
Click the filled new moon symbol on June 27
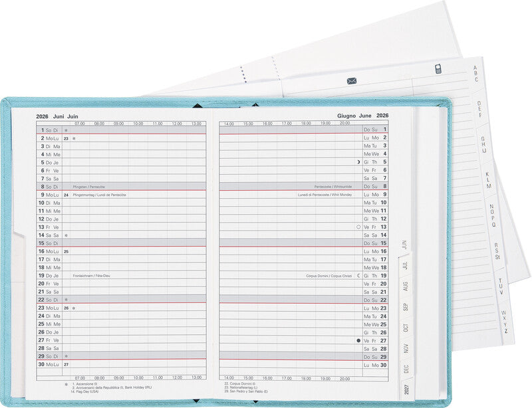358,340
